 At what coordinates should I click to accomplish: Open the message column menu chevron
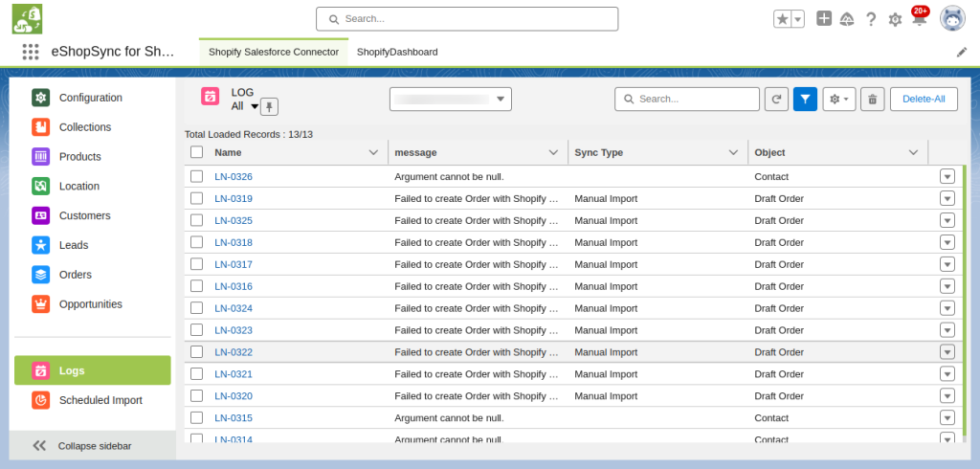pyautogui.click(x=553, y=152)
